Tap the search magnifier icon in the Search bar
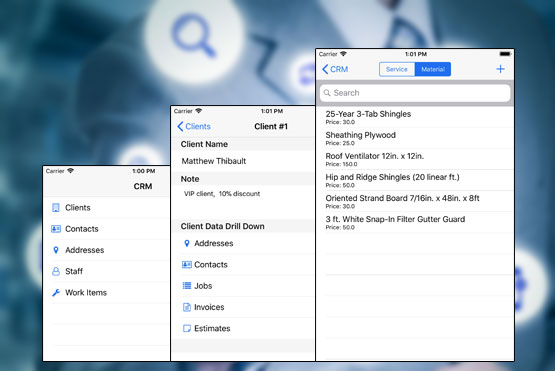The image size is (555, 371). [327, 93]
